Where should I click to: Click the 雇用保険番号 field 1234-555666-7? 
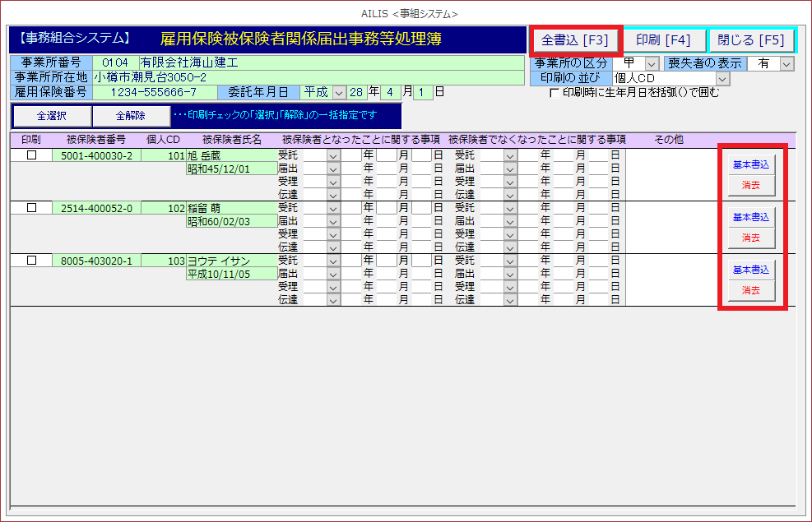coord(153,92)
